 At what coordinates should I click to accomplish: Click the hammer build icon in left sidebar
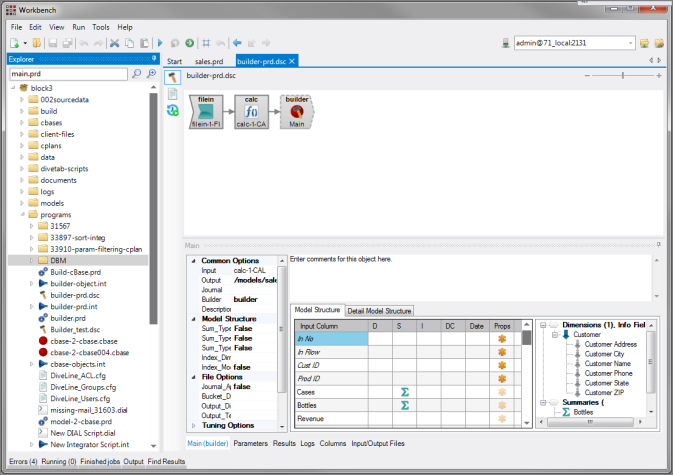tap(173, 76)
